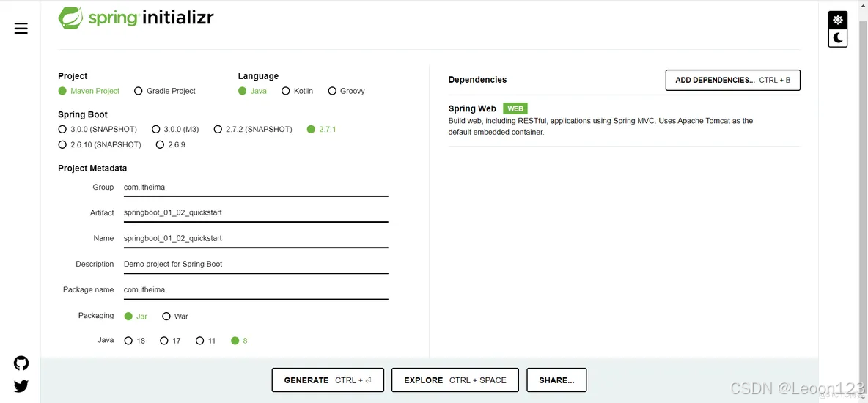Click the Packaging label
The height and width of the screenshot is (403, 868).
(96, 315)
